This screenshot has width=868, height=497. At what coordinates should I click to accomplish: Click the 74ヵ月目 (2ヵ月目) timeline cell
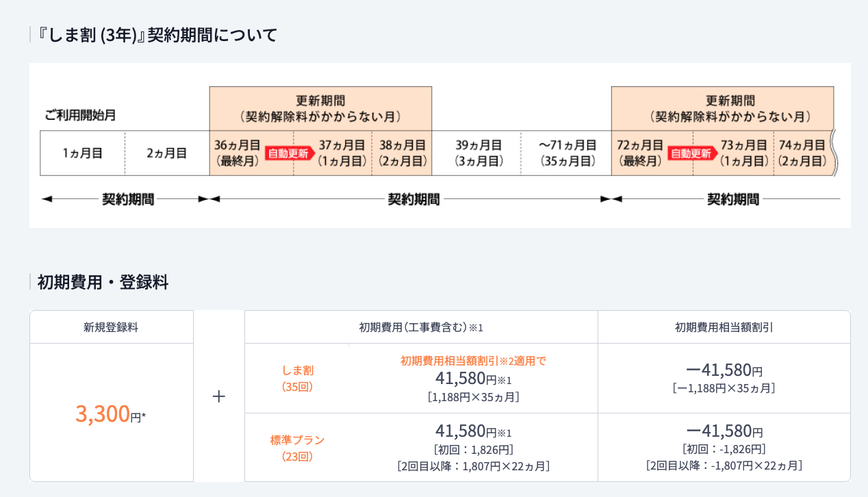pyautogui.click(x=802, y=153)
